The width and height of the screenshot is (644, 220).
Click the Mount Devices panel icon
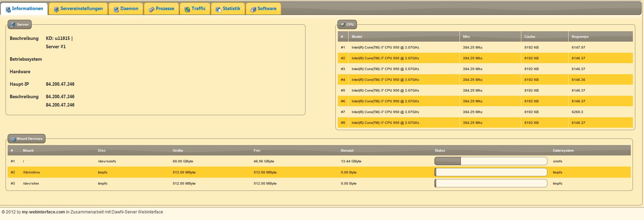(13, 139)
